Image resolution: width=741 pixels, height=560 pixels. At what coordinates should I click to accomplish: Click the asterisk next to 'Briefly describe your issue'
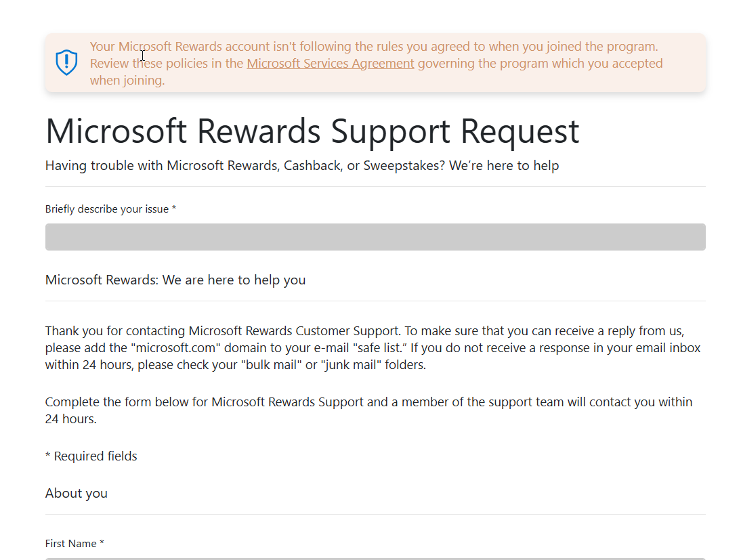[174, 209]
